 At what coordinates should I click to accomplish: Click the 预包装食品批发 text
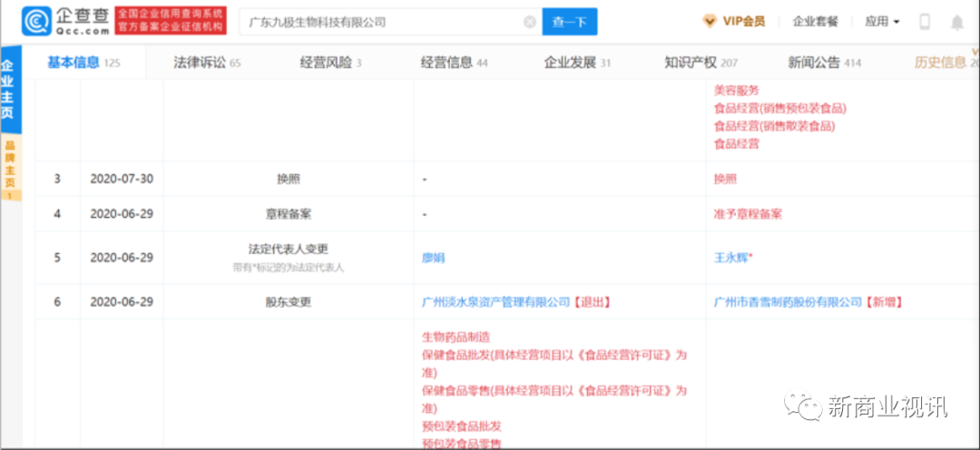[x=462, y=426]
